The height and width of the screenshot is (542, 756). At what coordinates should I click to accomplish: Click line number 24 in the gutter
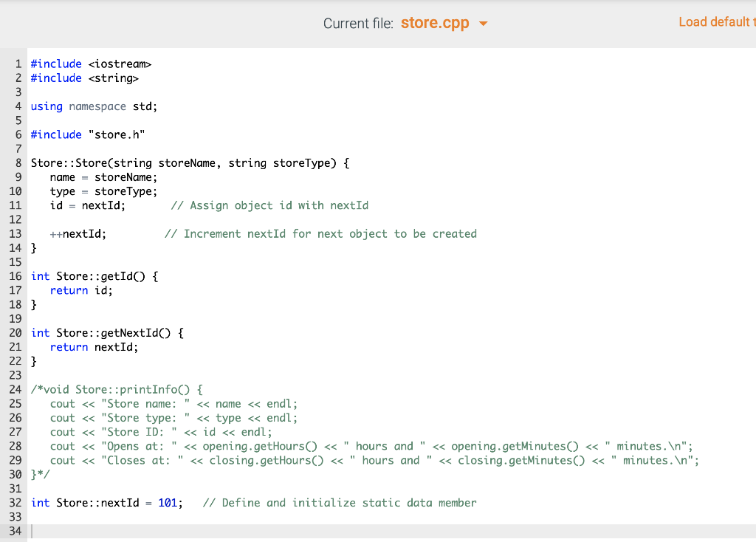pyautogui.click(x=16, y=390)
